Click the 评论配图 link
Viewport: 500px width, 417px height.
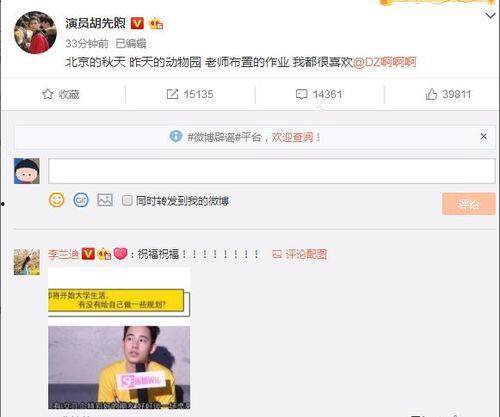[x=299, y=254]
